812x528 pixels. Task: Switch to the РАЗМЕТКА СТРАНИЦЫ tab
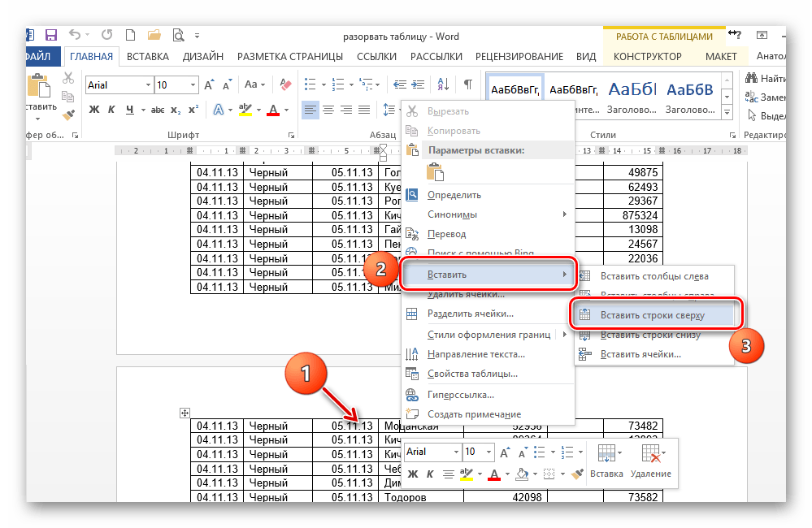[290, 56]
